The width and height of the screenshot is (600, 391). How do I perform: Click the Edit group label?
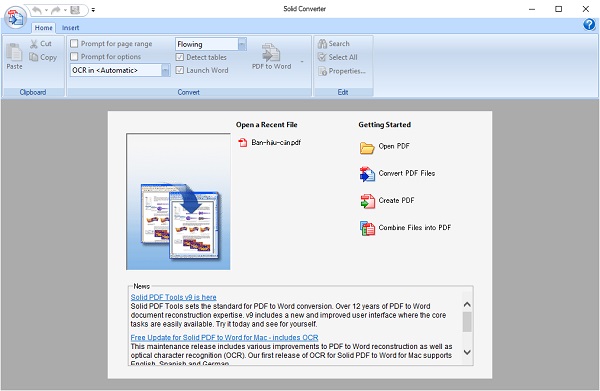click(343, 92)
